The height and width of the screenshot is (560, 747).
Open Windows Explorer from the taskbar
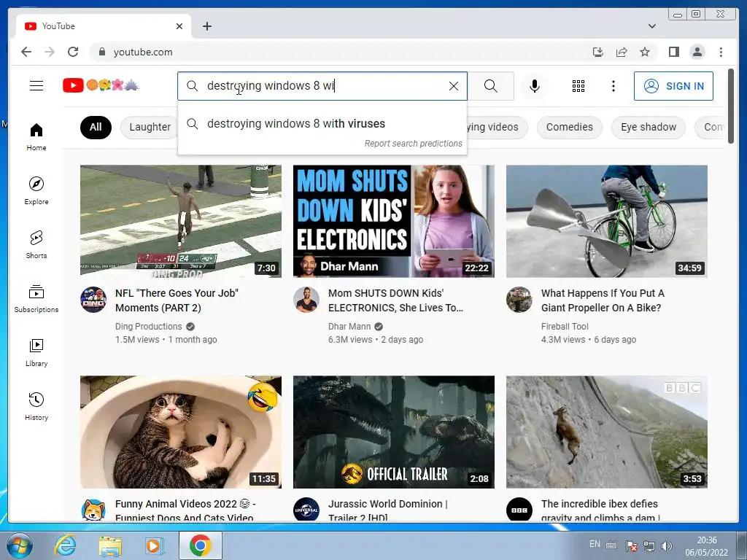tap(110, 545)
